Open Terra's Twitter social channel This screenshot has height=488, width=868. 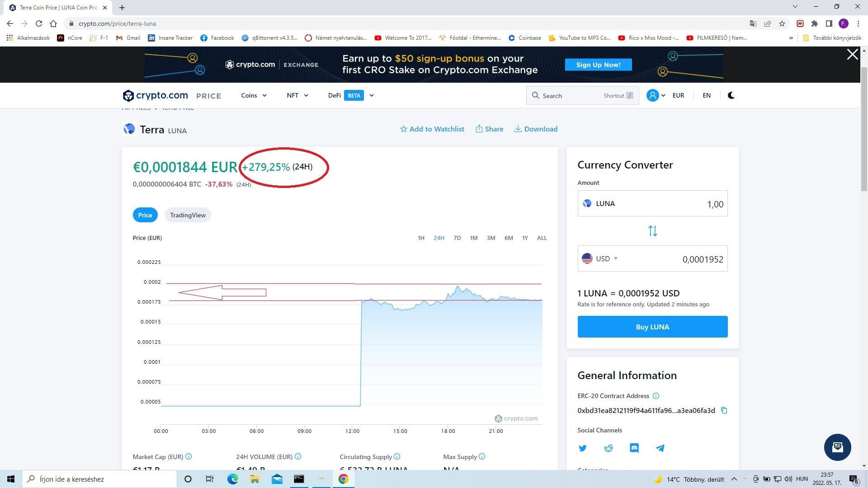(583, 448)
